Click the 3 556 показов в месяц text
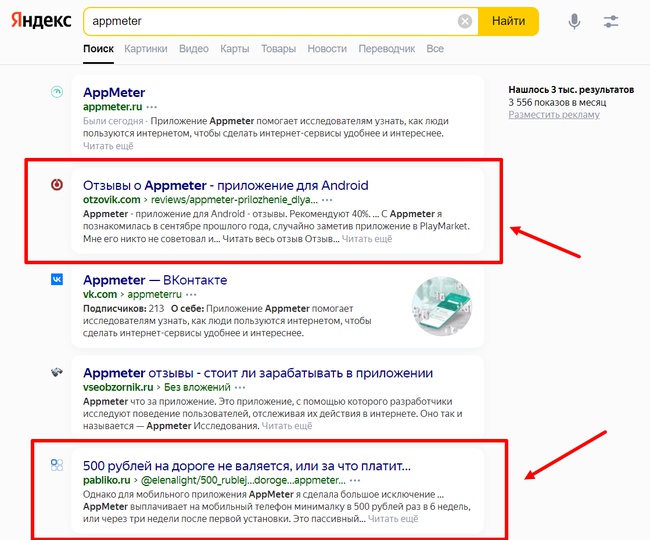The image size is (650, 540). [557, 102]
